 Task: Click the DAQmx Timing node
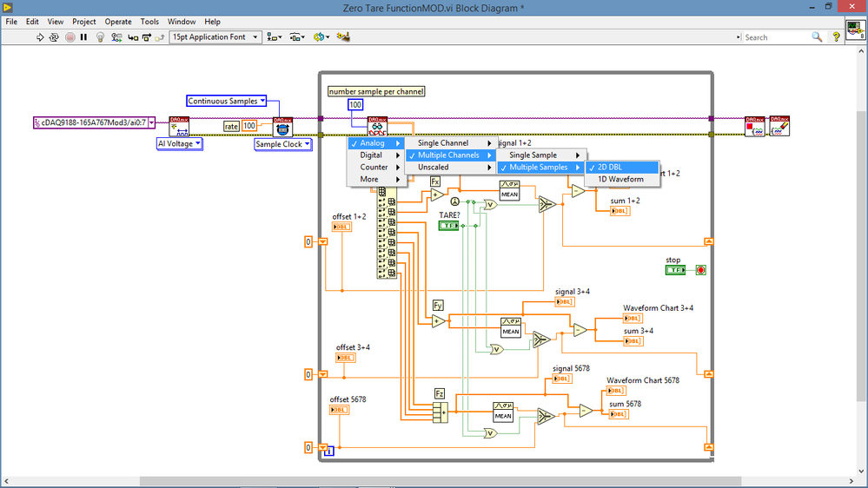click(283, 127)
